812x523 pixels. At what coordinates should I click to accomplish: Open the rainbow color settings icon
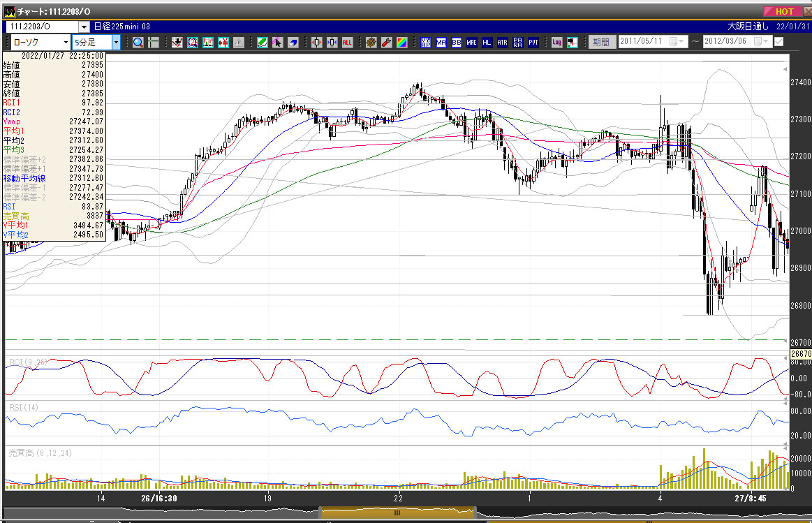pyautogui.click(x=401, y=42)
